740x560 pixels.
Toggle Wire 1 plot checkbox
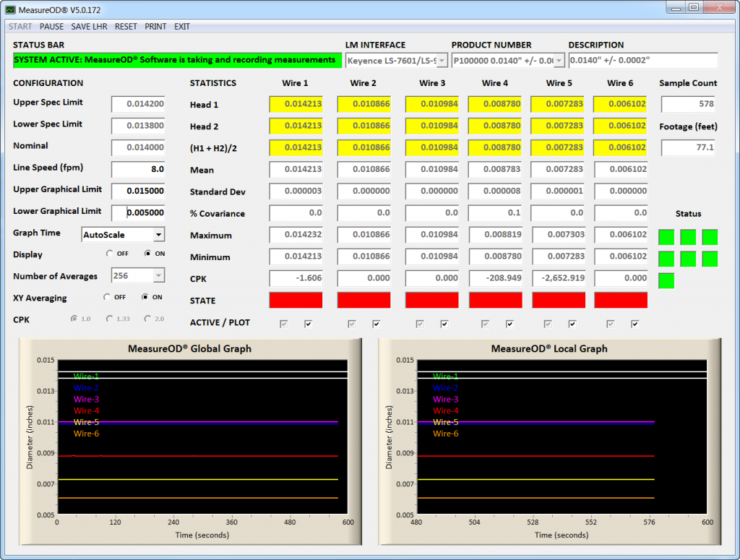tap(309, 324)
